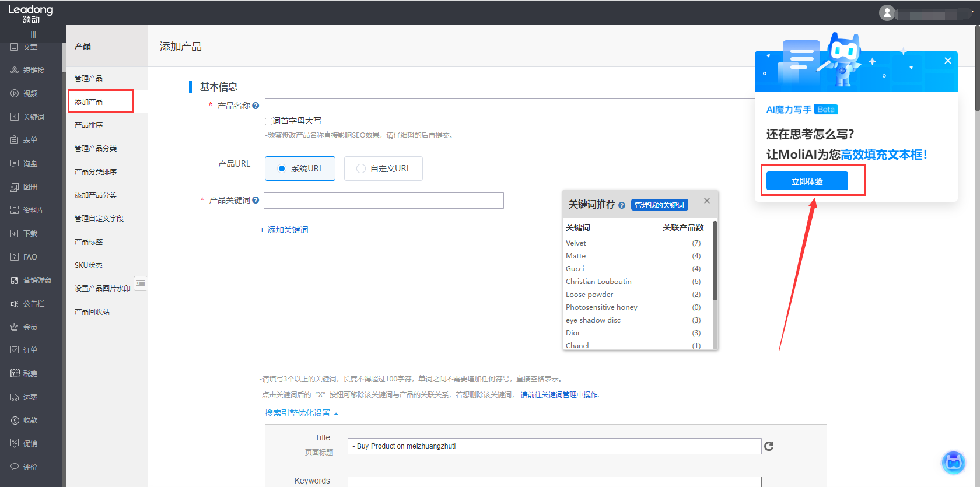Enable the 词首字母大写 checkbox
The height and width of the screenshot is (487, 980).
click(269, 121)
